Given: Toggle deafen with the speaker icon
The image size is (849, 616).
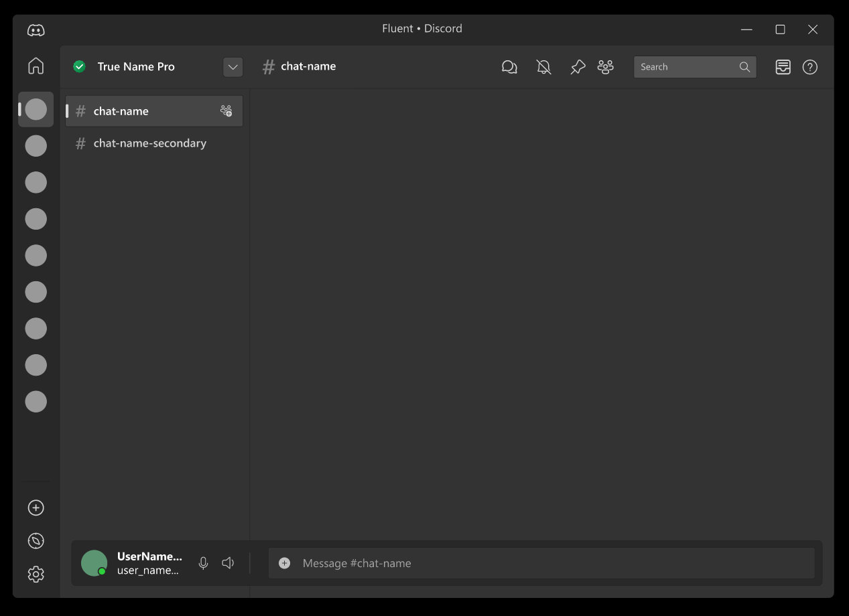Looking at the screenshot, I should [x=228, y=563].
